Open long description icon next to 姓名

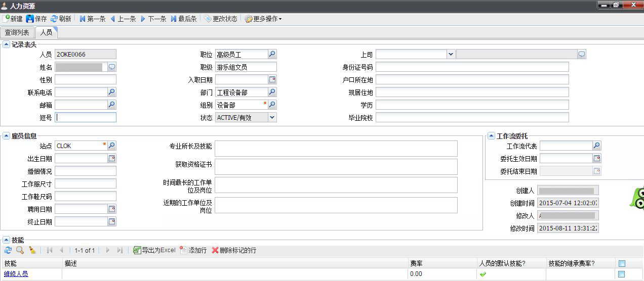[x=112, y=67]
